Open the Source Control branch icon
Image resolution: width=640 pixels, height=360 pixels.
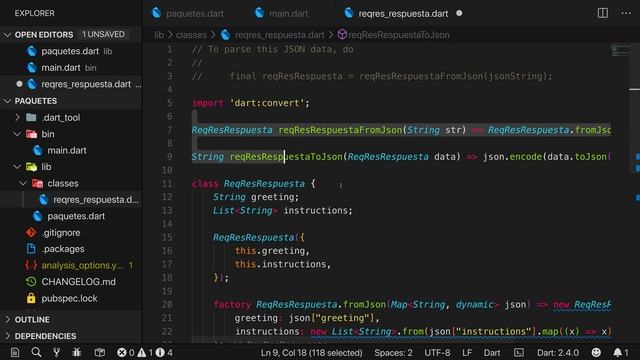click(56, 352)
